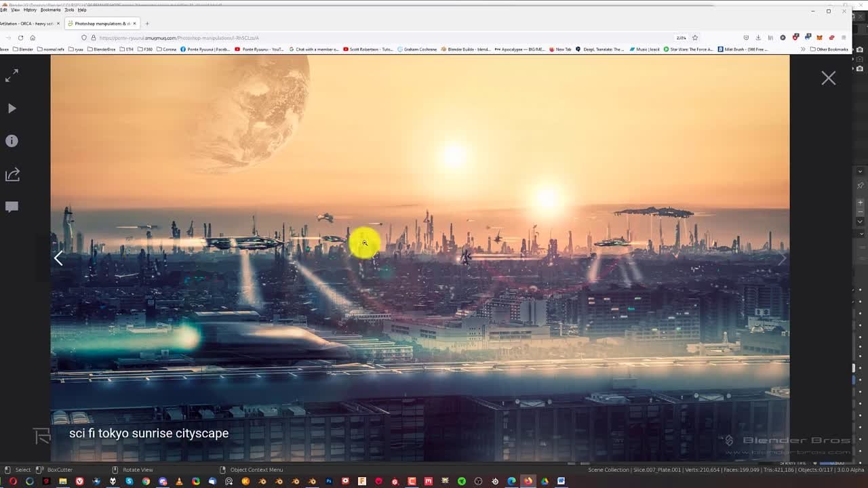The image size is (868, 488).
Task: Open the downloads arrow icon
Action: click(x=758, y=38)
